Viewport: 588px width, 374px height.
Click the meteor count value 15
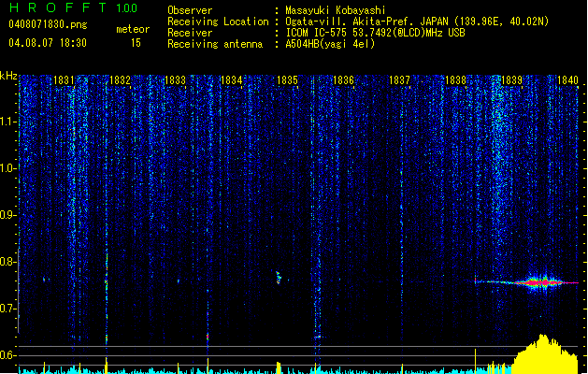pyautogui.click(x=136, y=43)
